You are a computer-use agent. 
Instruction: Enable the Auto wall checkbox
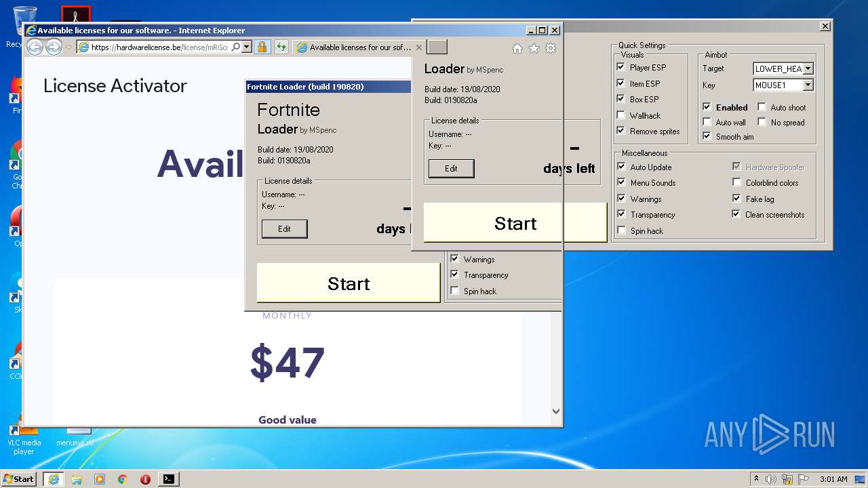tap(707, 122)
